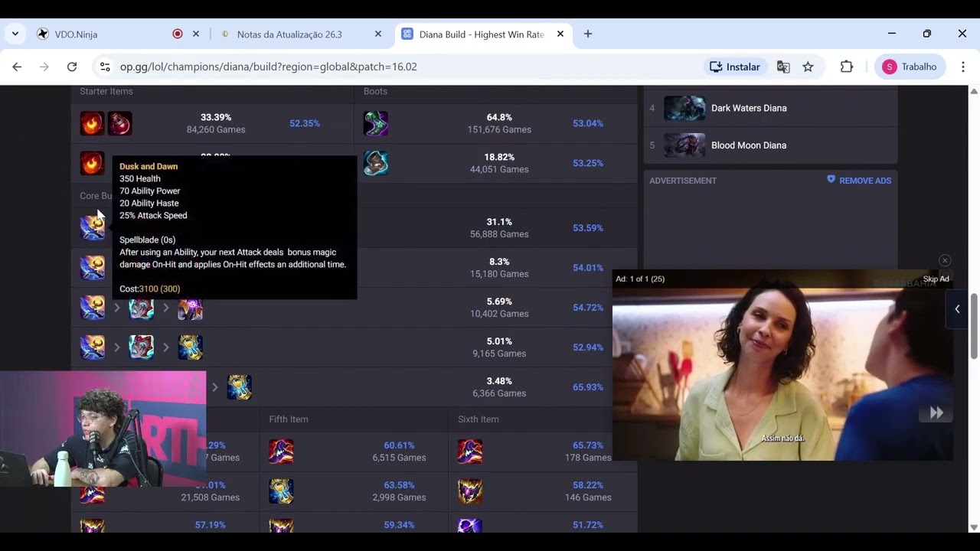The image size is (980, 551).
Task: Open the translate page icon in address bar
Action: click(x=783, y=67)
